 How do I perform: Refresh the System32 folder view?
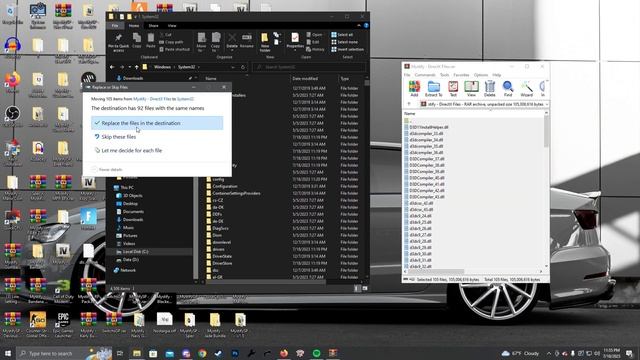coord(243,67)
